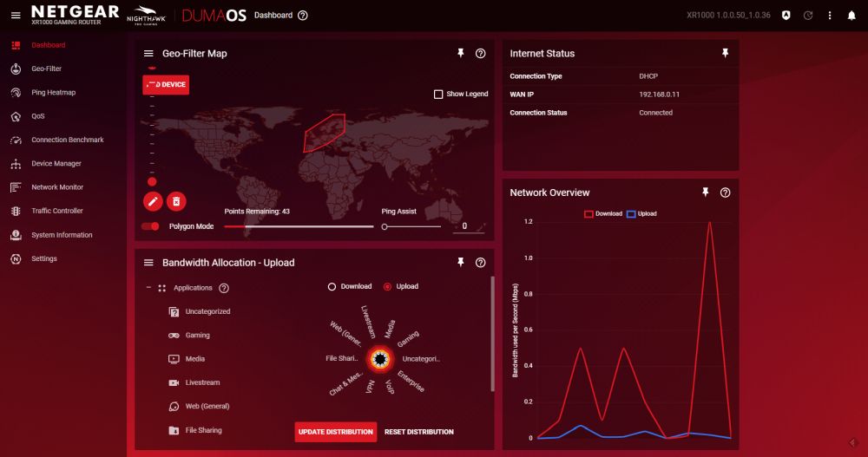
Task: Open Bandwidth Allocation help icon
Action: tap(481, 263)
